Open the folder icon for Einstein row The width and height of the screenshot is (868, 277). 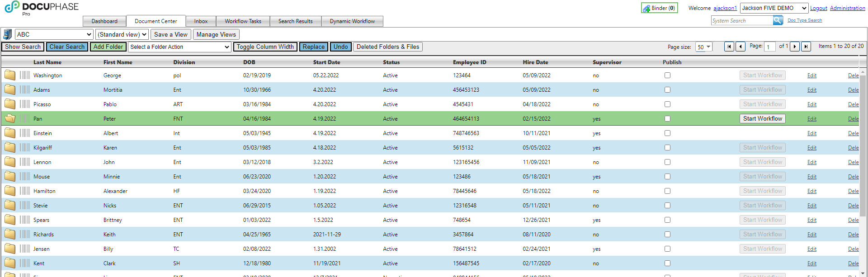(10, 133)
